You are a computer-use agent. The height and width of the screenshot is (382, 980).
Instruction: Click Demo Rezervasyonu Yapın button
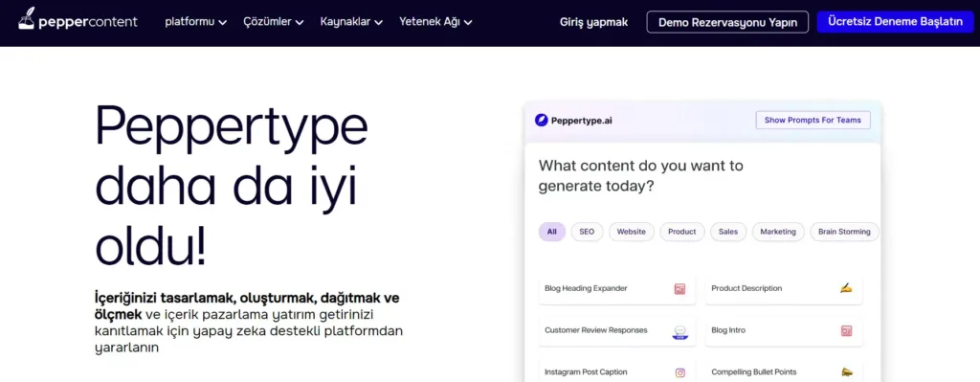(727, 22)
